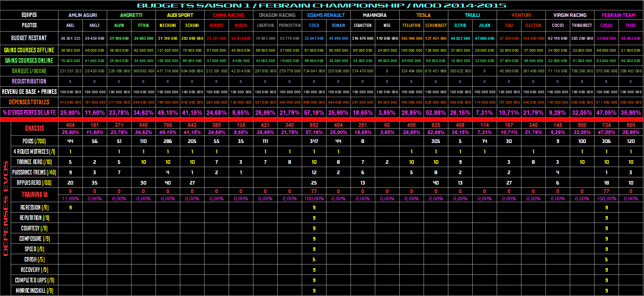644x296 pixels.
Task: Click the MINRACINGSKILL row label
Action: click(34, 291)
